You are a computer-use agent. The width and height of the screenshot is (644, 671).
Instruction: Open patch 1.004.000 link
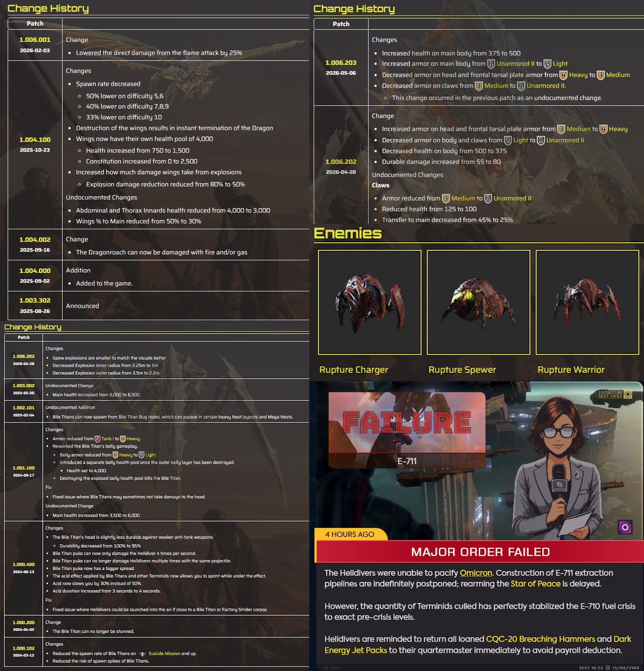[x=35, y=271]
